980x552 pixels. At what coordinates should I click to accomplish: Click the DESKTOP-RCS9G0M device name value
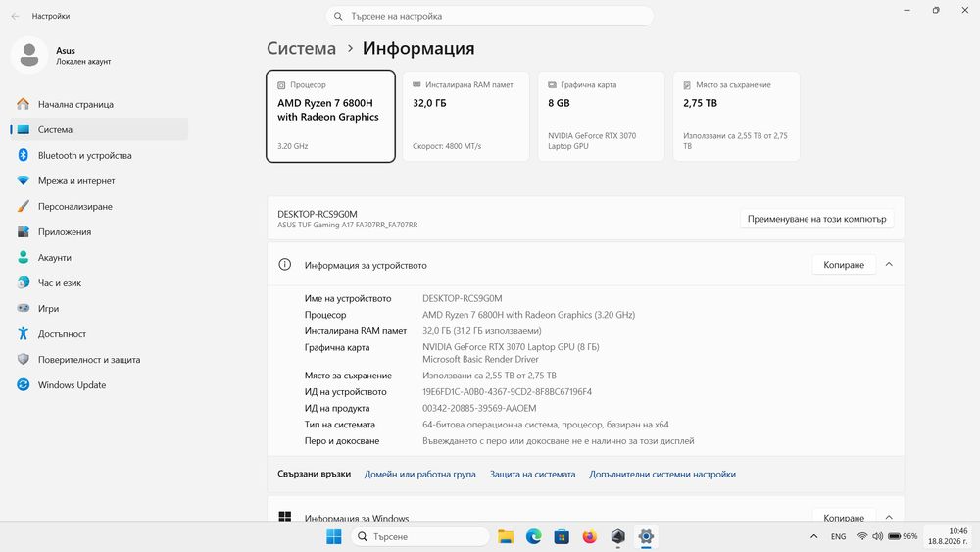click(x=462, y=299)
